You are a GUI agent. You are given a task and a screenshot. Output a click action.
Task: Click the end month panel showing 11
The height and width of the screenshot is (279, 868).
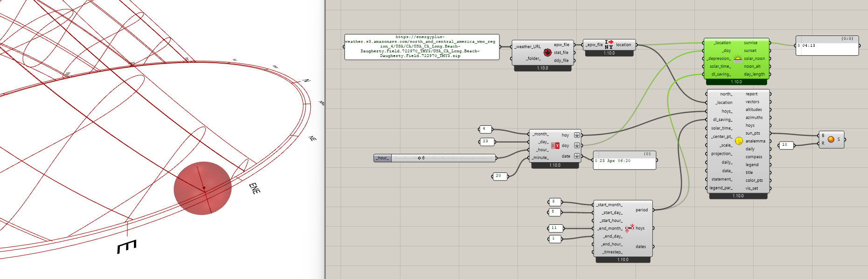555,228
